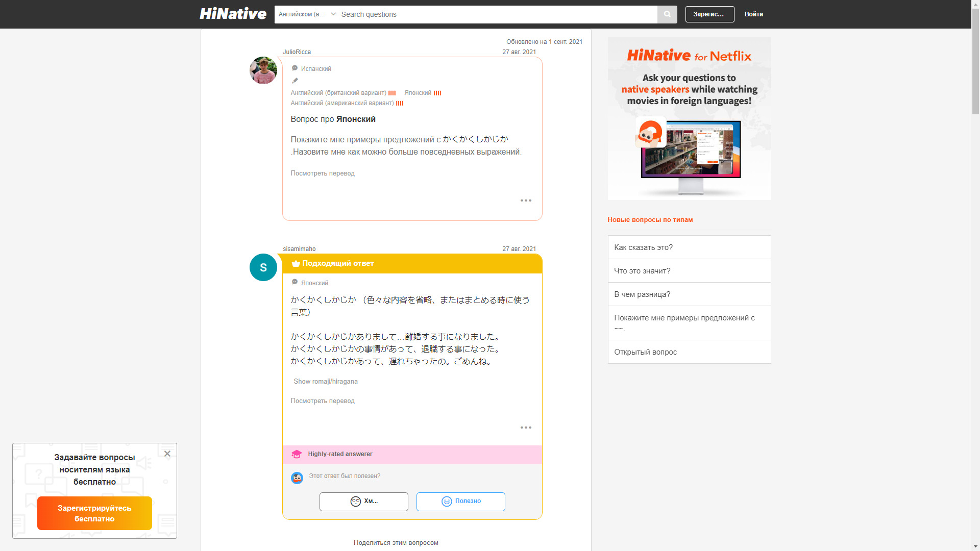
Task: Close the free registration popup
Action: point(167,454)
